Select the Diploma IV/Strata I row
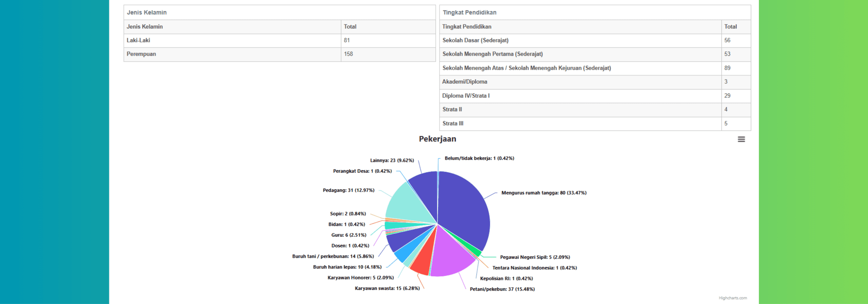 (595, 96)
